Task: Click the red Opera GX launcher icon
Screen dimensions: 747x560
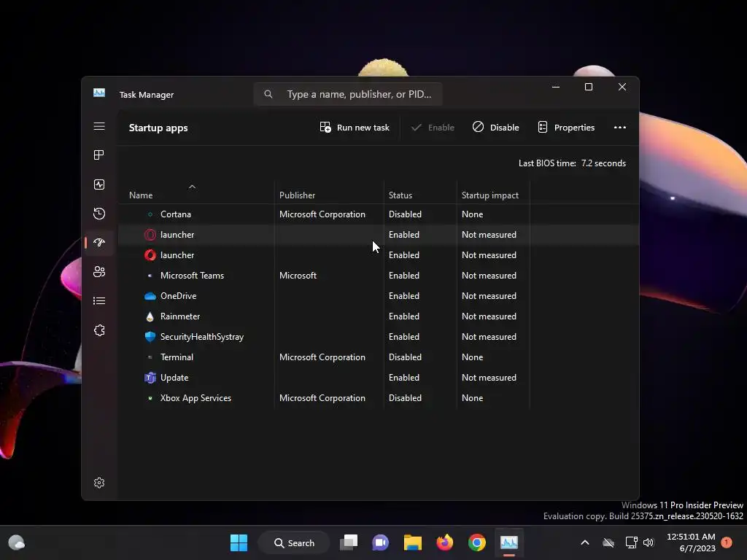Action: coord(150,255)
